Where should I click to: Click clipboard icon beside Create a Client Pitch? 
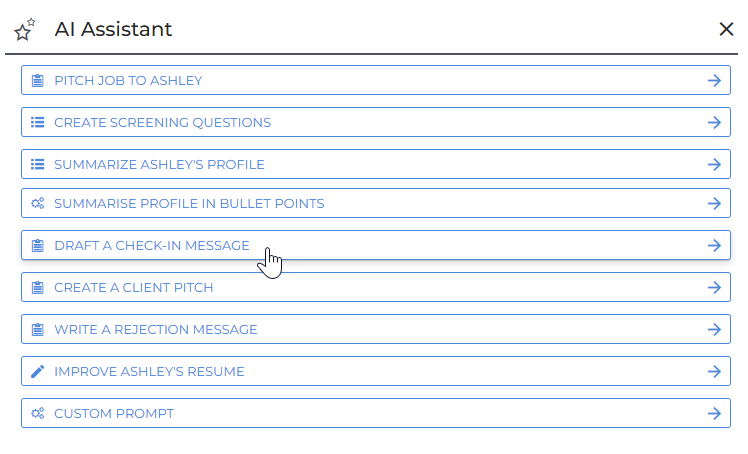pos(38,288)
